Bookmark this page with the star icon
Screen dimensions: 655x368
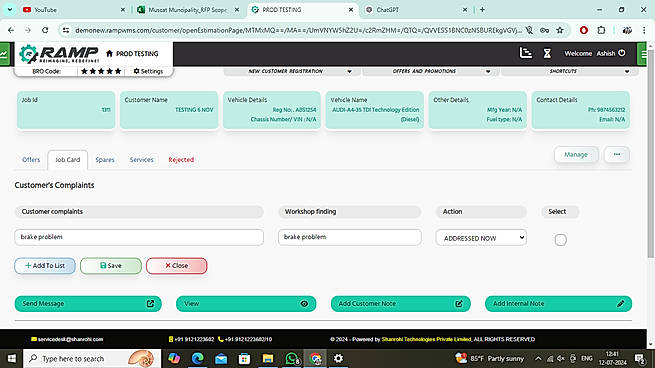coord(560,30)
